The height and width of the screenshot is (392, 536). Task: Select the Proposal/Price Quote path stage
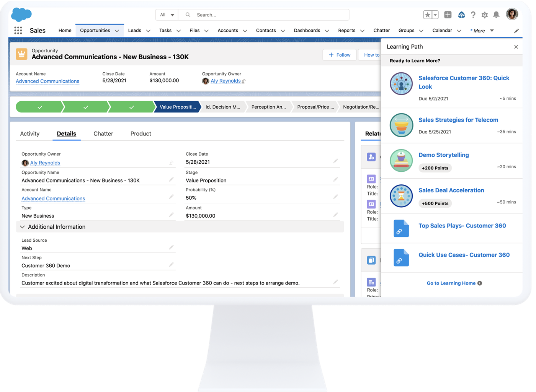coord(315,107)
